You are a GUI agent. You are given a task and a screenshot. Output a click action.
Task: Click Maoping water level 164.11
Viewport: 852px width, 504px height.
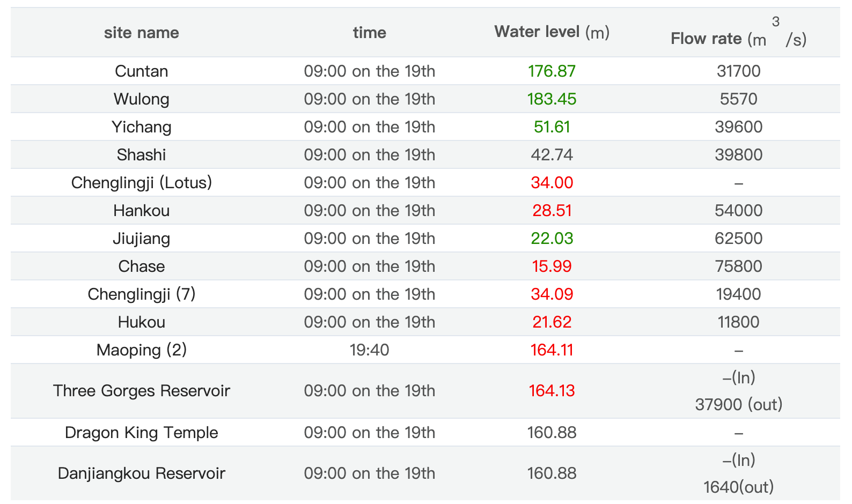click(x=552, y=350)
